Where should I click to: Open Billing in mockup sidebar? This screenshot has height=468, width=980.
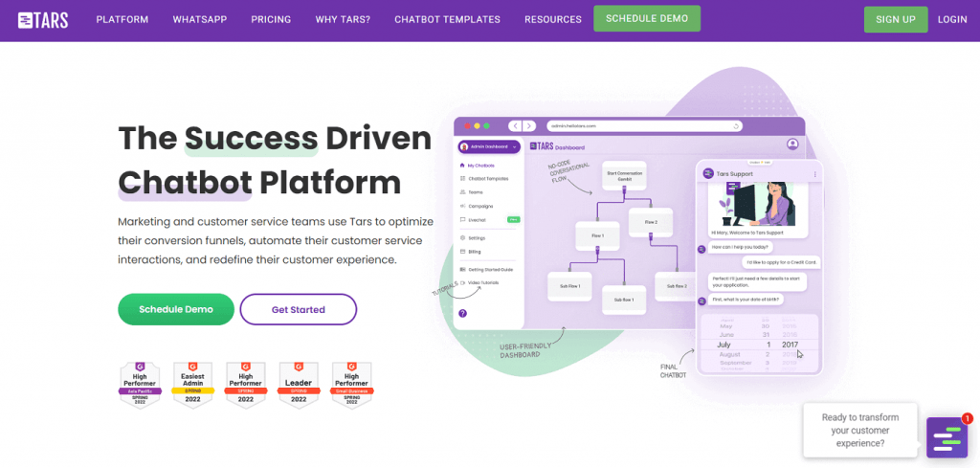(x=471, y=252)
